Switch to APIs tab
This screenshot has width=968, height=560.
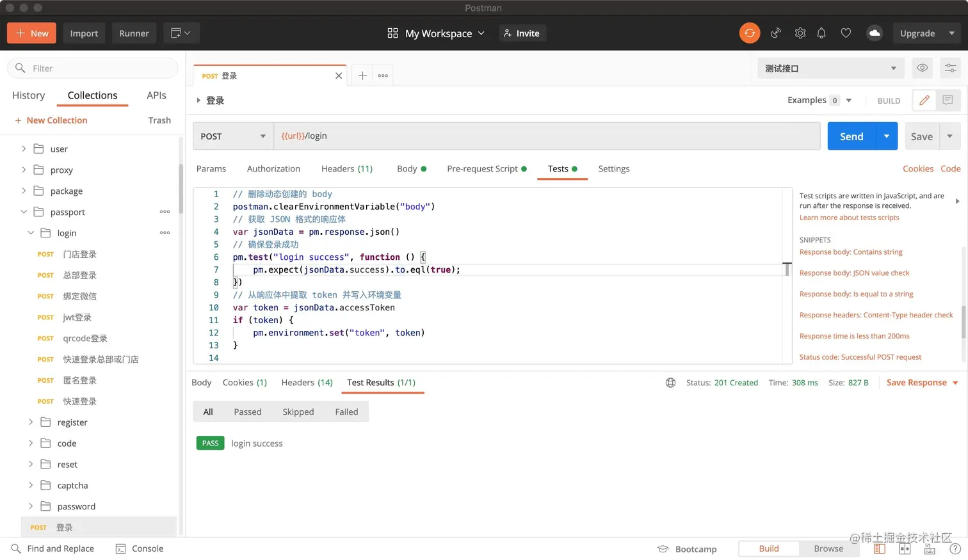tap(156, 95)
